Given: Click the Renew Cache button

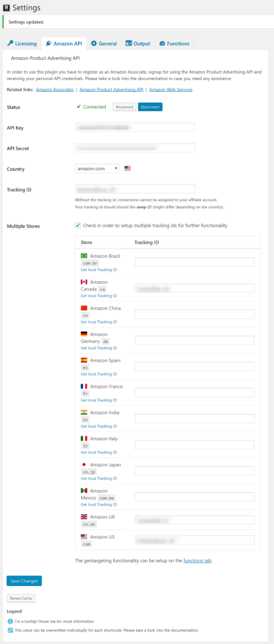Looking at the screenshot, I should [21, 598].
